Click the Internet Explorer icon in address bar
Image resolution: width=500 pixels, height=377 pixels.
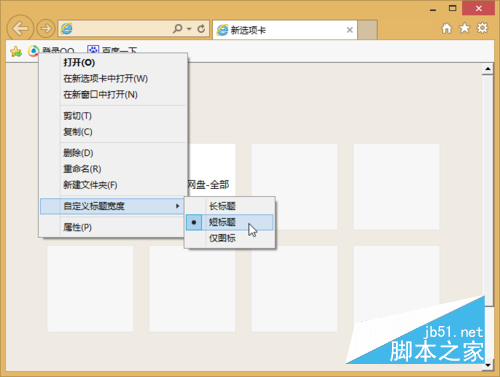(x=67, y=29)
